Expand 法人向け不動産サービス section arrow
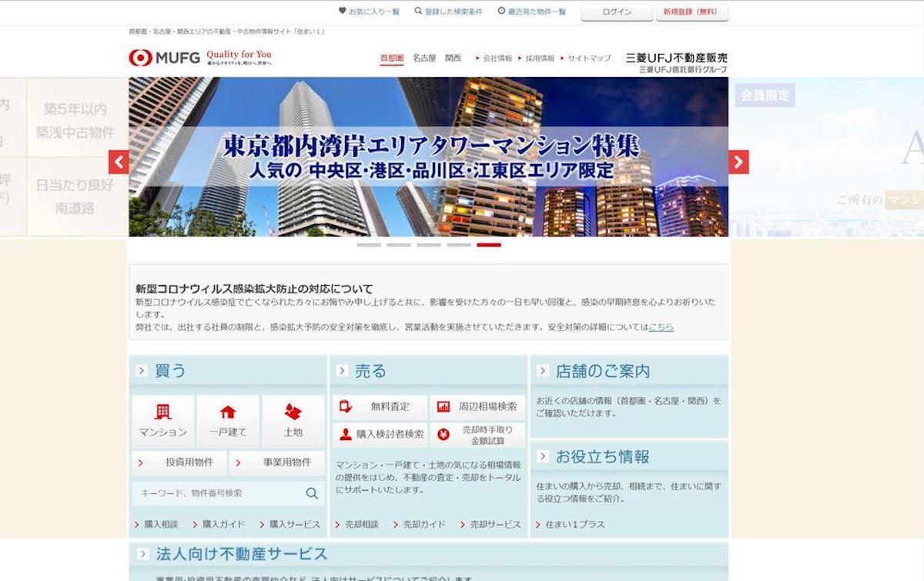924x581 pixels. (142, 554)
